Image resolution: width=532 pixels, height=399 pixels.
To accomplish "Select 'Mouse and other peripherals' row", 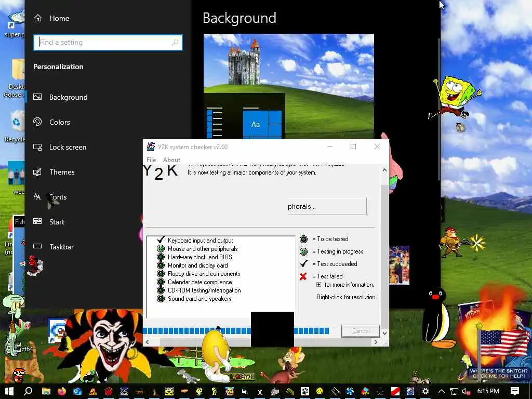I will 197,249.
